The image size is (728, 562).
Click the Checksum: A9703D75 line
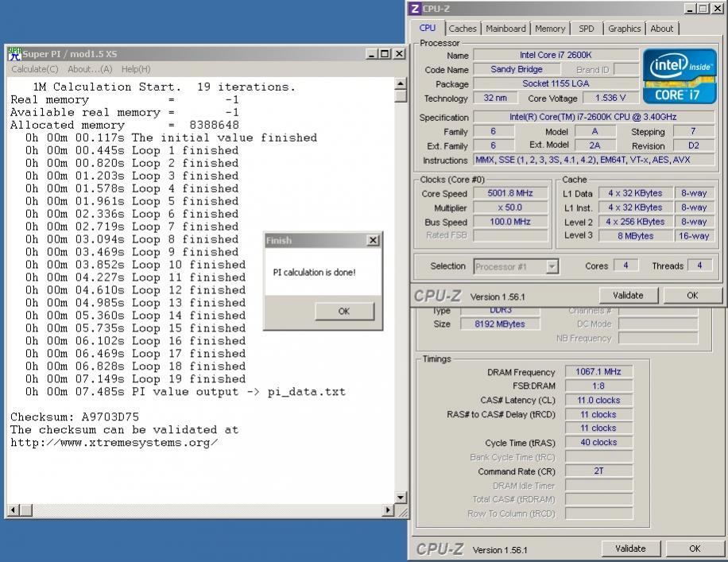(x=75, y=417)
